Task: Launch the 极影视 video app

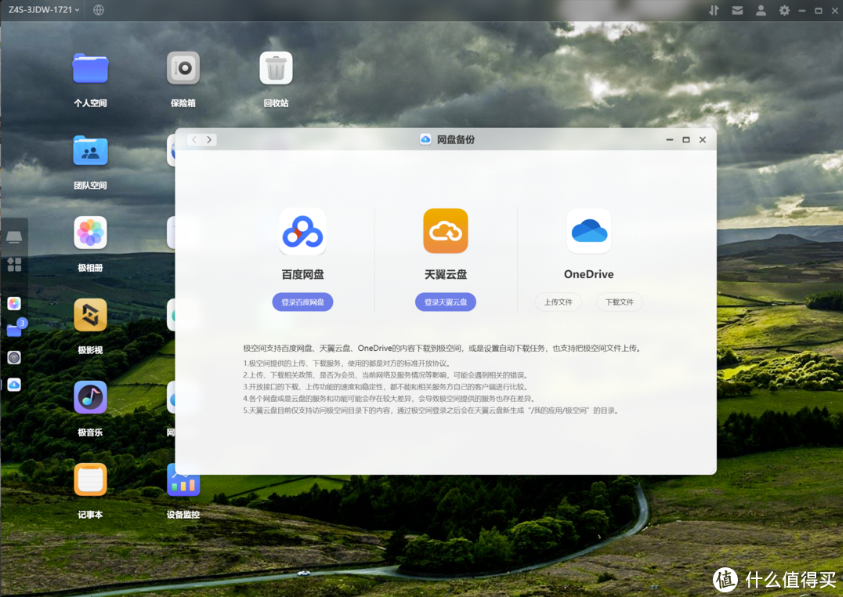Action: coord(90,315)
